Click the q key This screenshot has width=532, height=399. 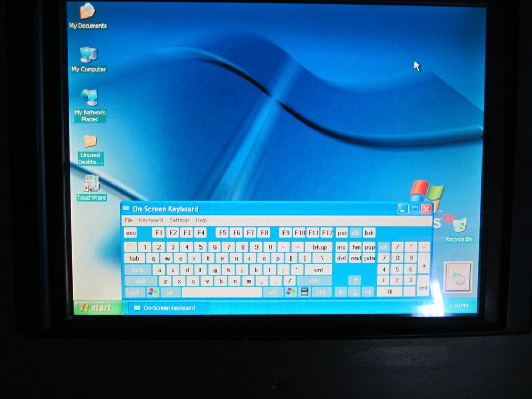point(153,259)
